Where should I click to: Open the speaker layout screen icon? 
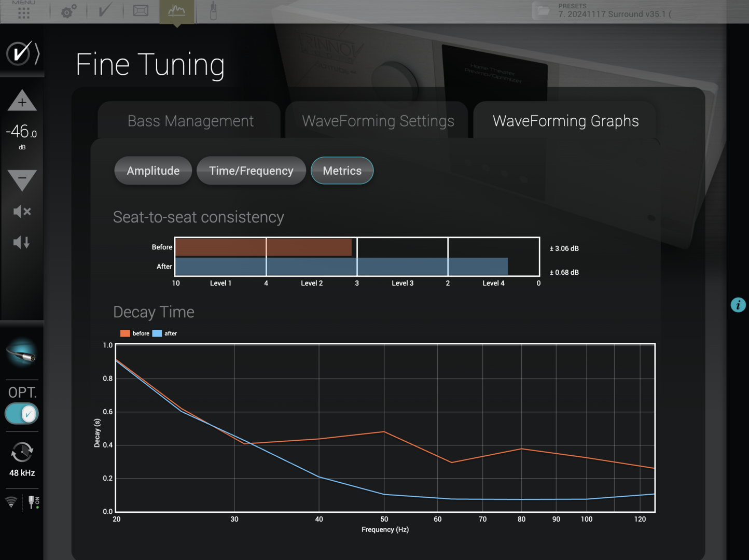[141, 11]
